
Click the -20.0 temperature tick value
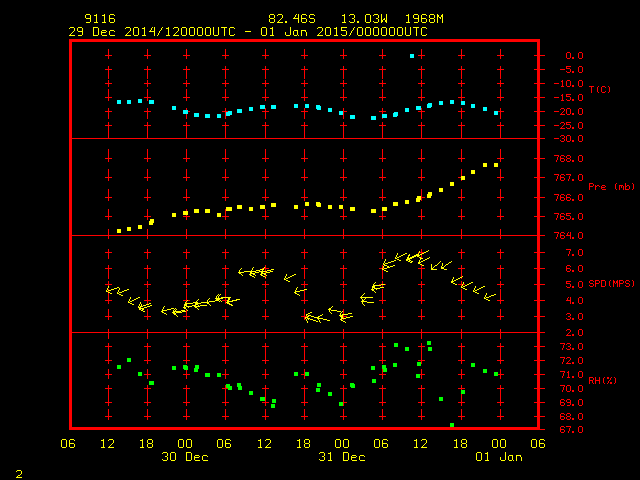[569, 111]
